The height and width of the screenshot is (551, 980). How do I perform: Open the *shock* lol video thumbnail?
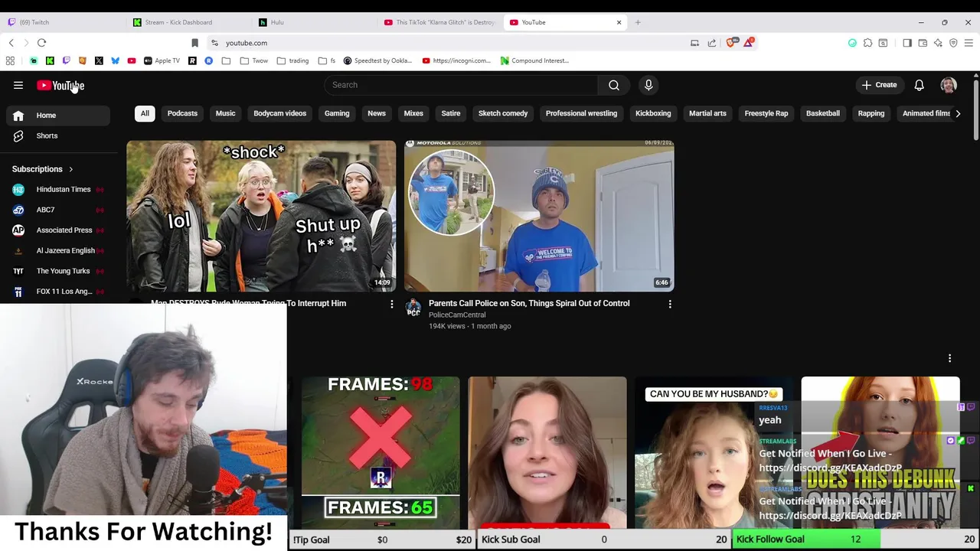click(261, 216)
